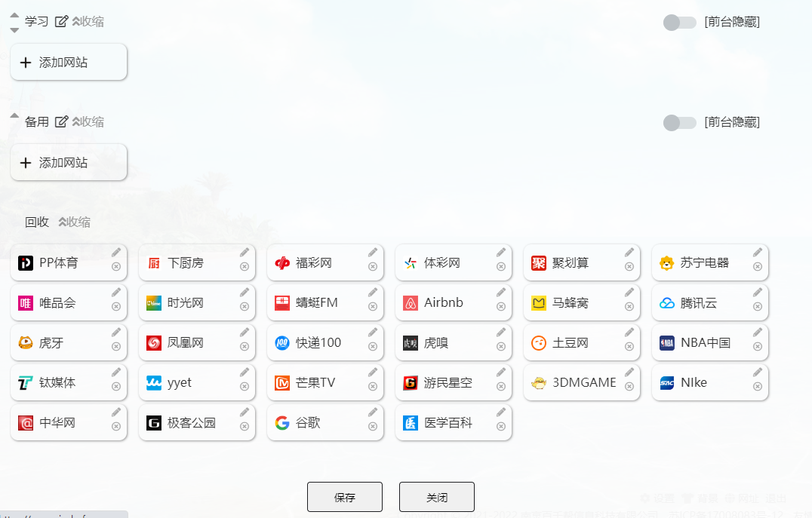Click the 马蜂窝 card label

[571, 302]
